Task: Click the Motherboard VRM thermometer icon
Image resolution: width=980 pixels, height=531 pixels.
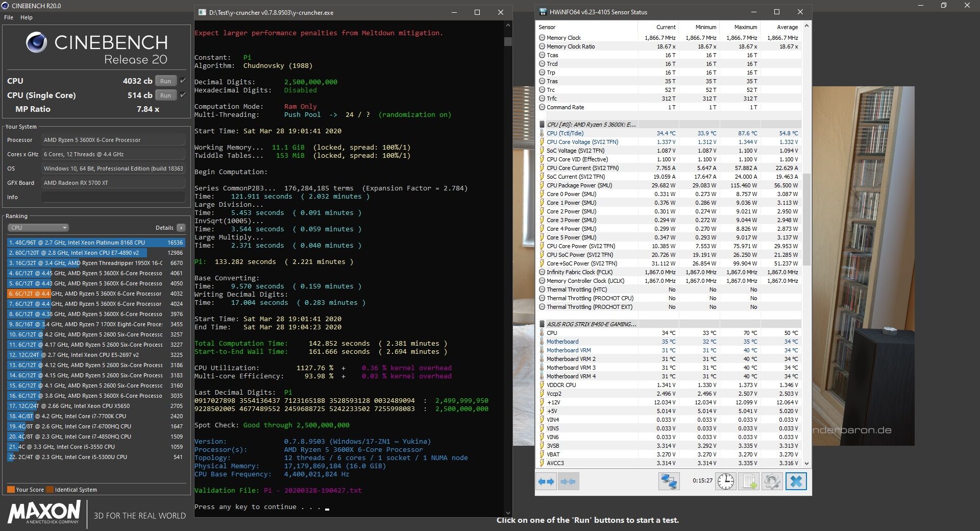Action: [542, 350]
